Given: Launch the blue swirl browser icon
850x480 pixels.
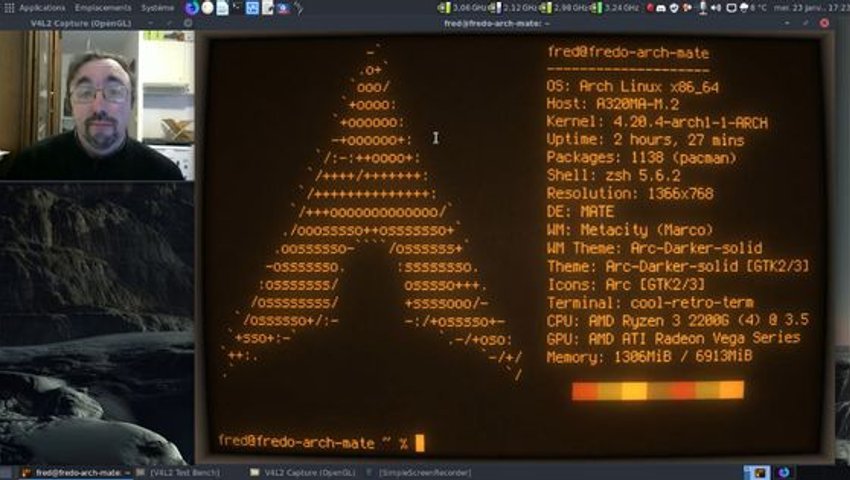Looking at the screenshot, I should point(191,8).
